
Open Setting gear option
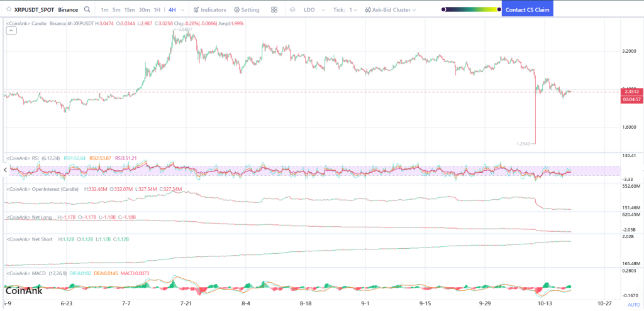(247, 9)
